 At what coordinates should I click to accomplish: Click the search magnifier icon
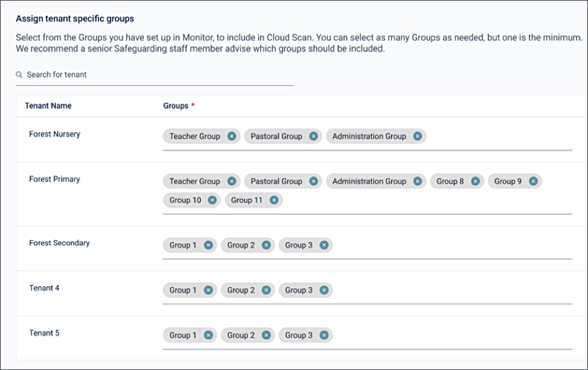[19, 75]
